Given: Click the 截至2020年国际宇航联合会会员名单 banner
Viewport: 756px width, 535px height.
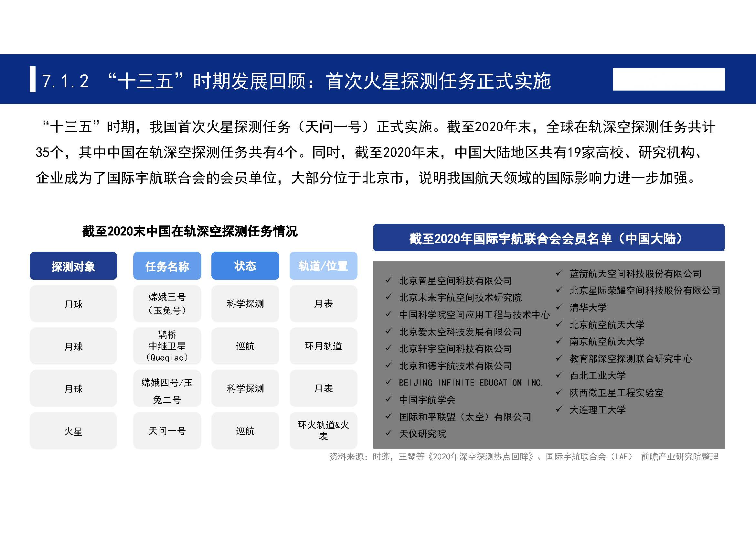Looking at the screenshot, I should [549, 237].
